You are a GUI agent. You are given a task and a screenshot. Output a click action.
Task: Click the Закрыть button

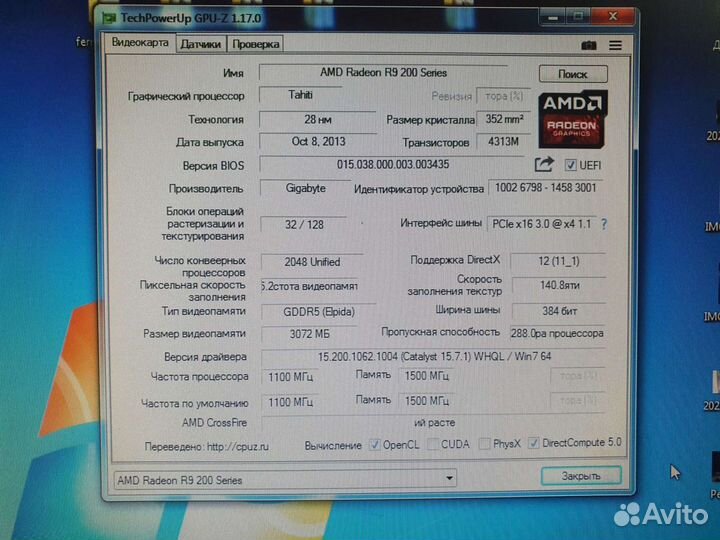[x=581, y=476]
